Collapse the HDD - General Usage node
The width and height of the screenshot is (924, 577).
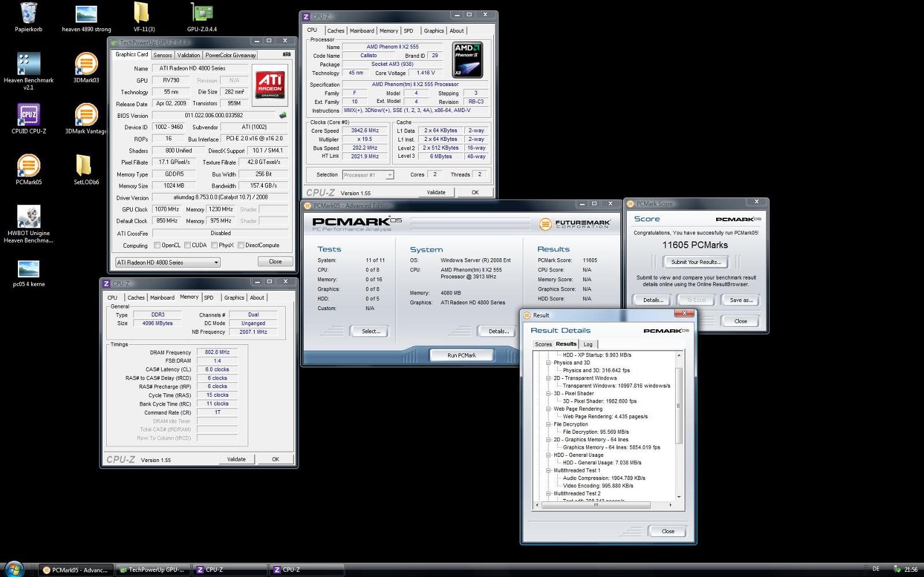(549, 455)
